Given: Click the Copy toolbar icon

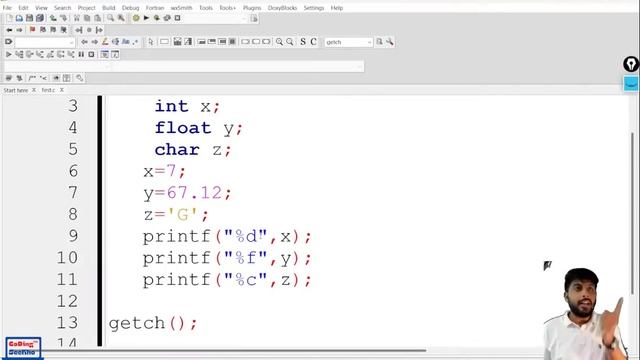Looking at the screenshot, I should point(87,18).
